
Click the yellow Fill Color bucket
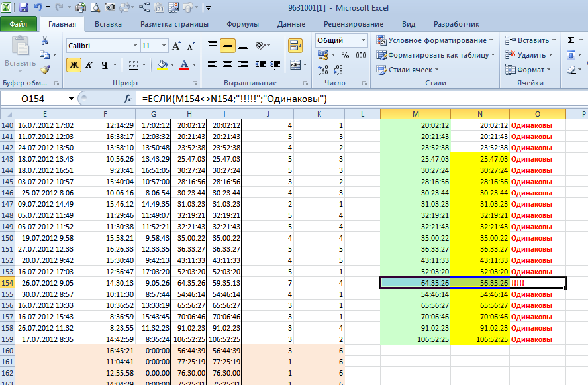click(x=162, y=64)
